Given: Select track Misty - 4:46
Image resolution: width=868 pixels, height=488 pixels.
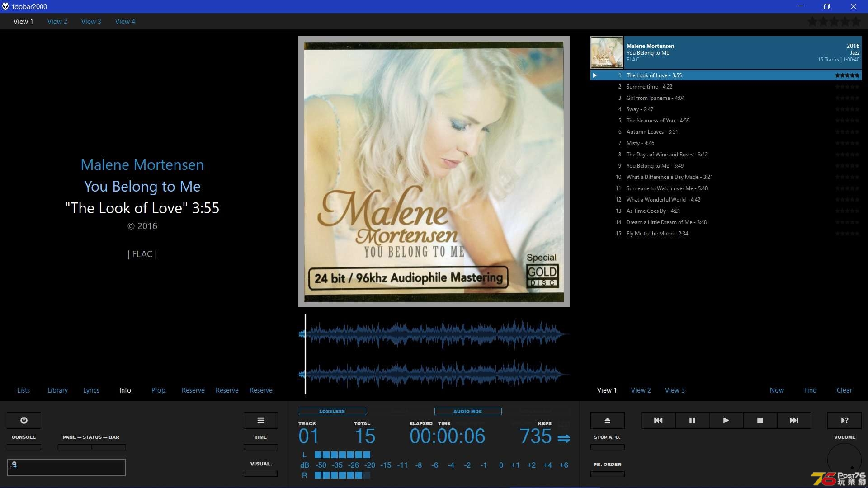Looking at the screenshot, I should coord(726,143).
